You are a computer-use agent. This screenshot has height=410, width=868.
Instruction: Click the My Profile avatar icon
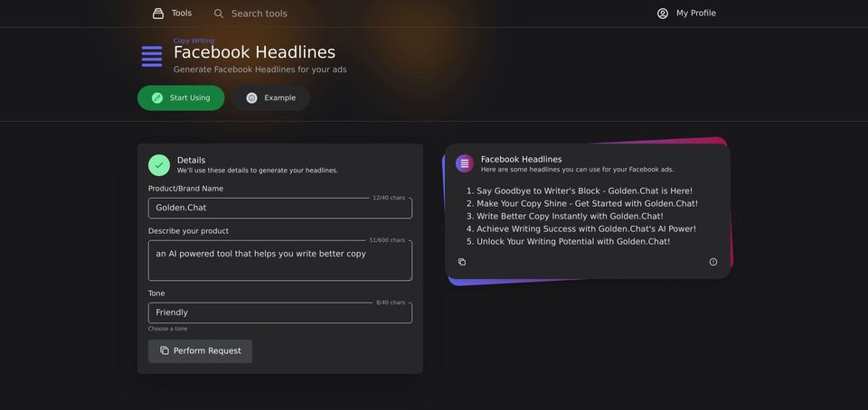click(663, 14)
